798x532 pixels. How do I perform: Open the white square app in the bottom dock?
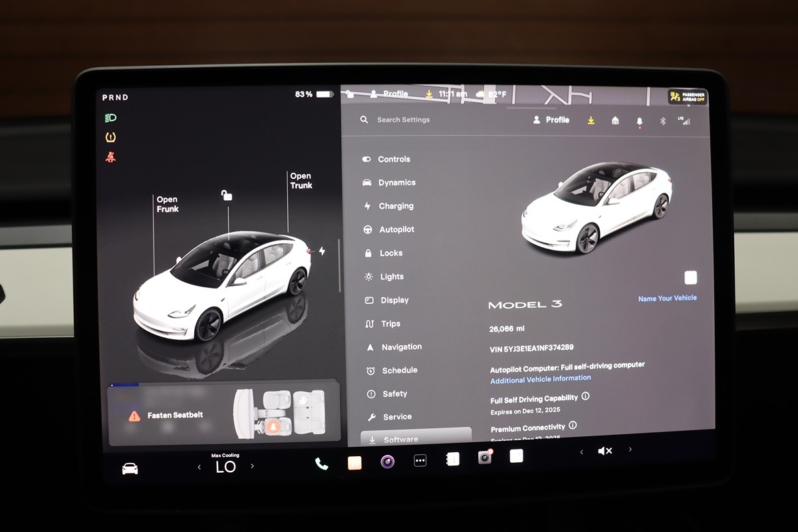pyautogui.click(x=516, y=456)
